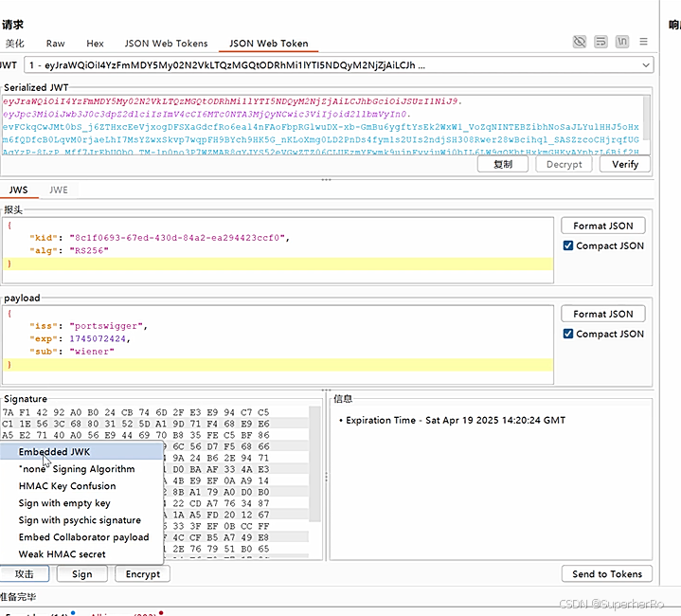This screenshot has width=681, height=616.
Task: Switch to the 美化 tab
Action: [x=14, y=44]
